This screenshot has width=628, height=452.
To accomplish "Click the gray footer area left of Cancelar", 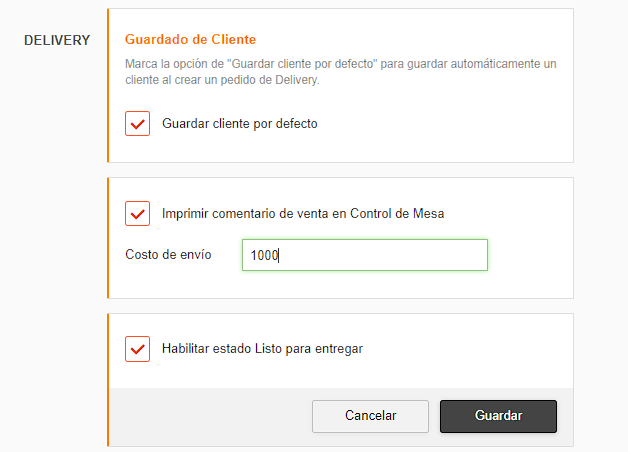I will [x=210, y=416].
